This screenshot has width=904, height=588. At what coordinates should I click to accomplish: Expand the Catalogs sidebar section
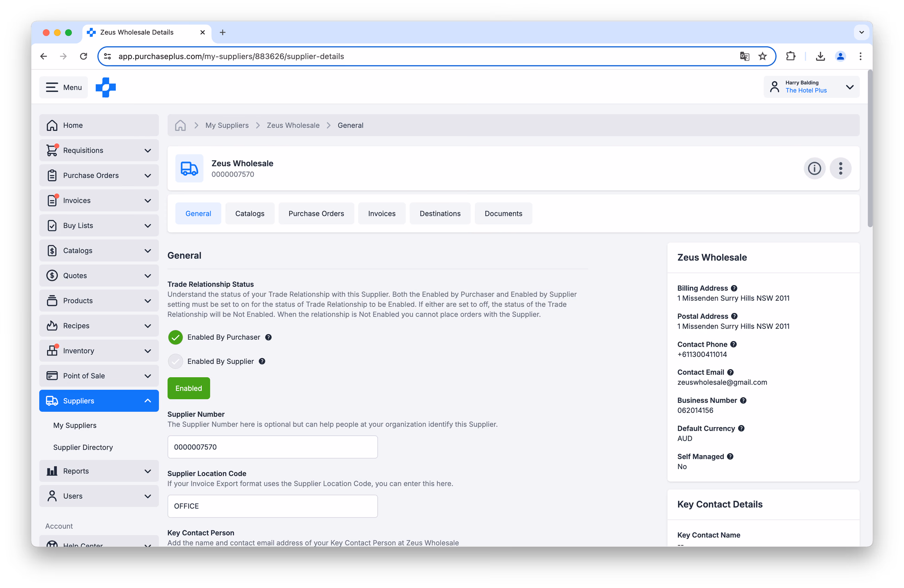[99, 251]
